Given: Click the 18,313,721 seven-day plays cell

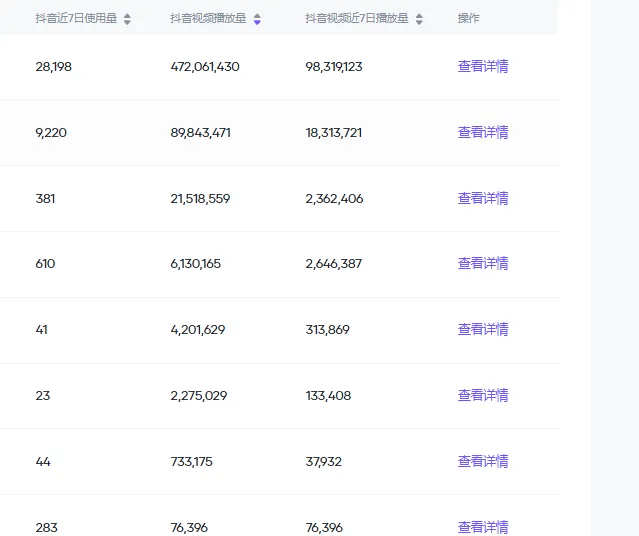Looking at the screenshot, I should pos(334,132).
